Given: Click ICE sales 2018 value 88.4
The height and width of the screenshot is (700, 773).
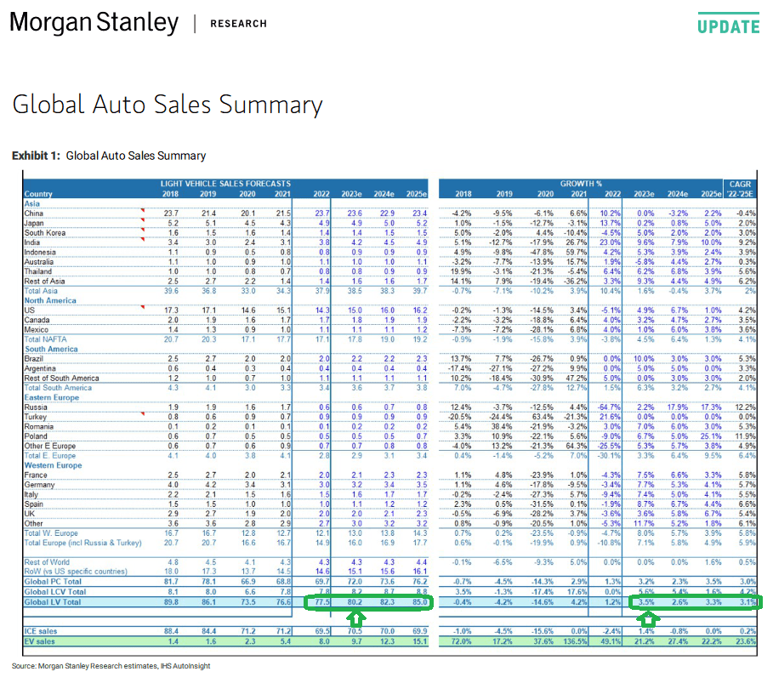Looking at the screenshot, I should pyautogui.click(x=171, y=631).
